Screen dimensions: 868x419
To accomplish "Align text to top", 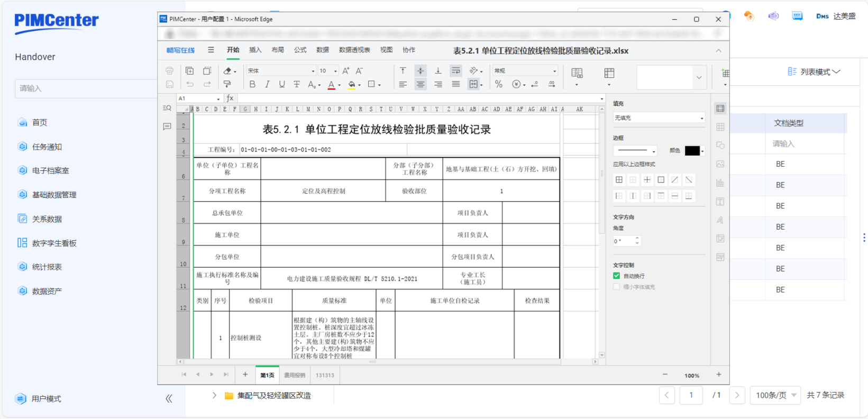I will point(403,71).
